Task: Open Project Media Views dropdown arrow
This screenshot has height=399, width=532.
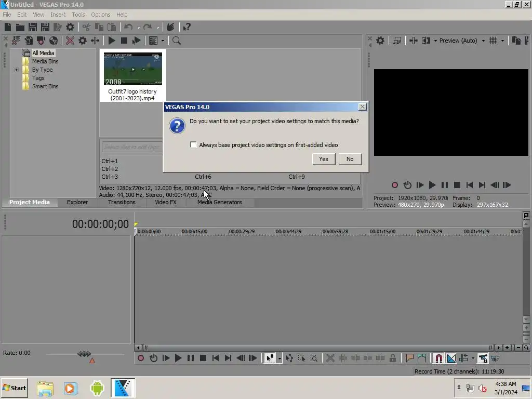Action: point(163,41)
